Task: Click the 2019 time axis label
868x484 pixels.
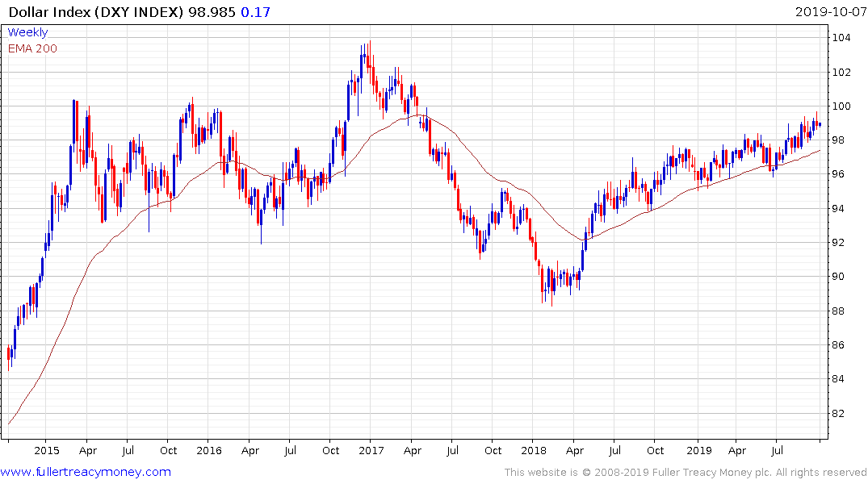Action: 699,450
